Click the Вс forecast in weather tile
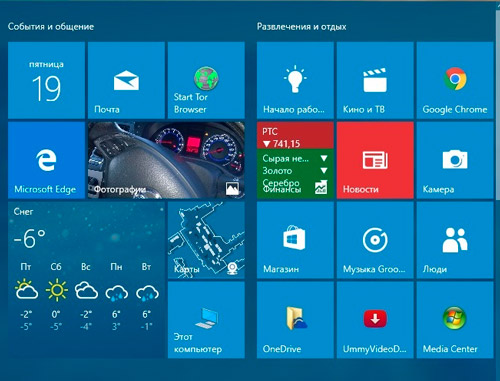The width and height of the screenshot is (500, 381). click(x=86, y=297)
